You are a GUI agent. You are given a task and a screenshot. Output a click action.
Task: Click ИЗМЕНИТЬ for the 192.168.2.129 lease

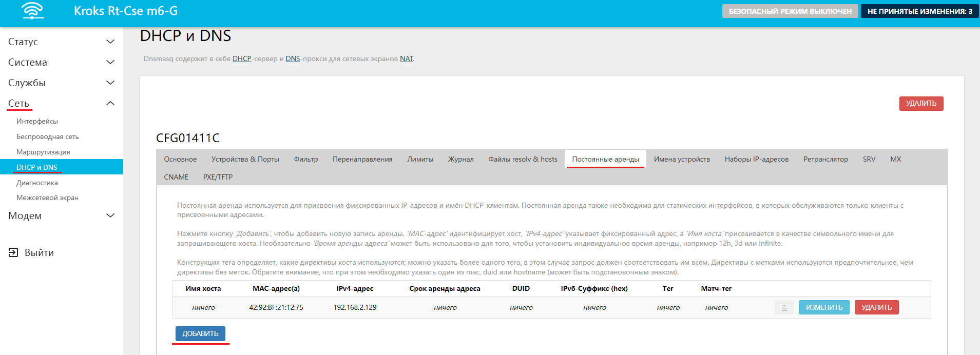pos(824,307)
